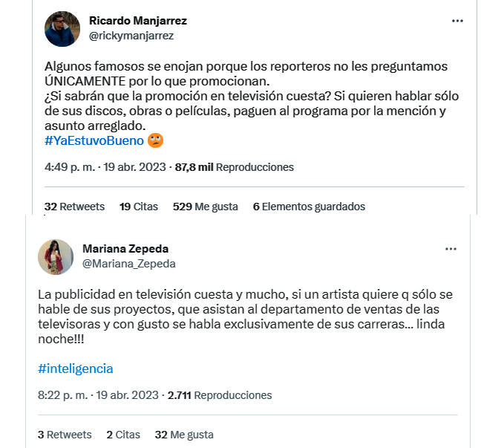
Task: View the 32 Retweets list
Action: point(75,207)
